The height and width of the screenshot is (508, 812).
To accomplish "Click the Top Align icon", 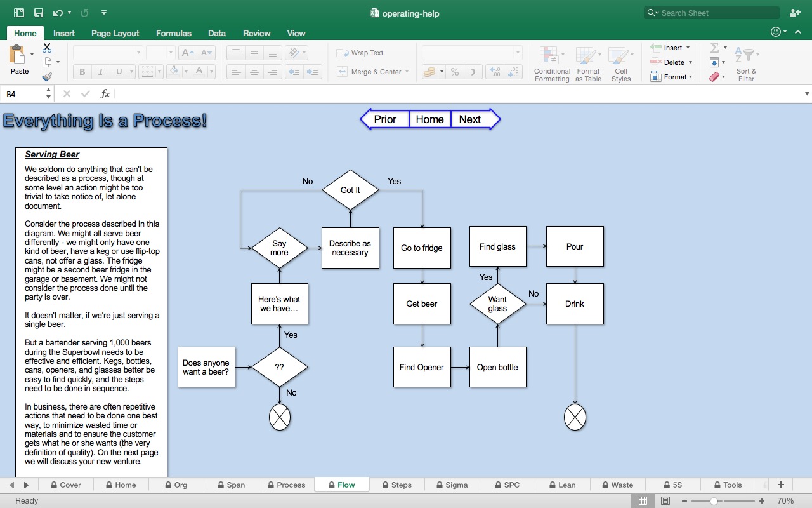I will 236,53.
